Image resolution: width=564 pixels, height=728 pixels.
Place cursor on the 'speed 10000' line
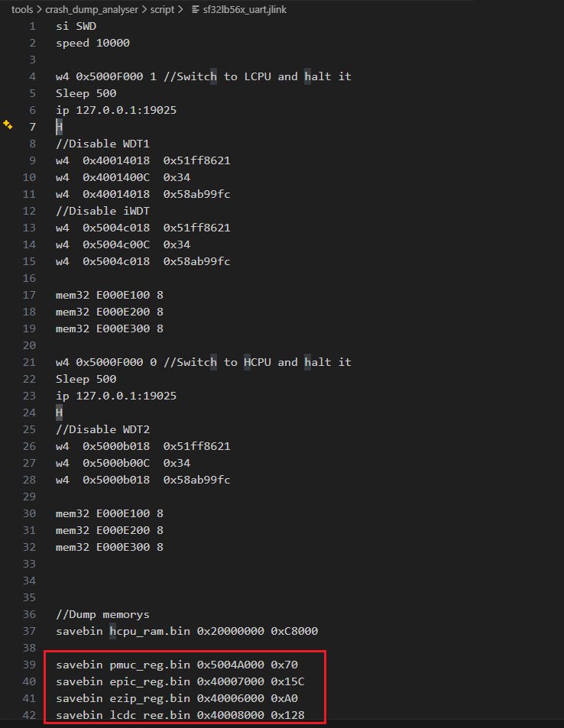pyautogui.click(x=92, y=43)
